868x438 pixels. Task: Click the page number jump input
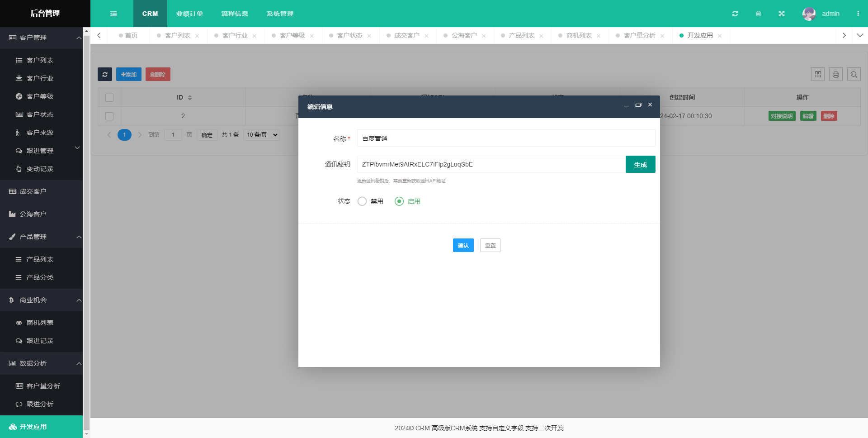tap(173, 135)
